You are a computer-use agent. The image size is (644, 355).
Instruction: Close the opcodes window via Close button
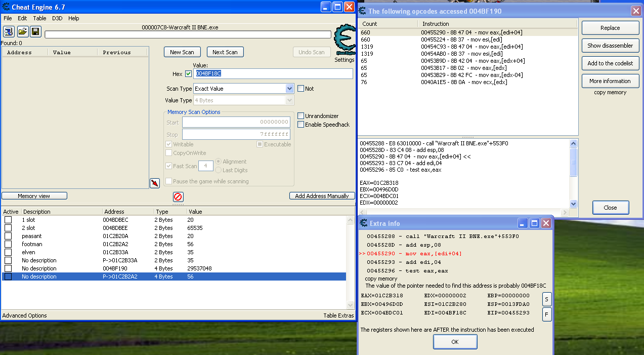(611, 208)
